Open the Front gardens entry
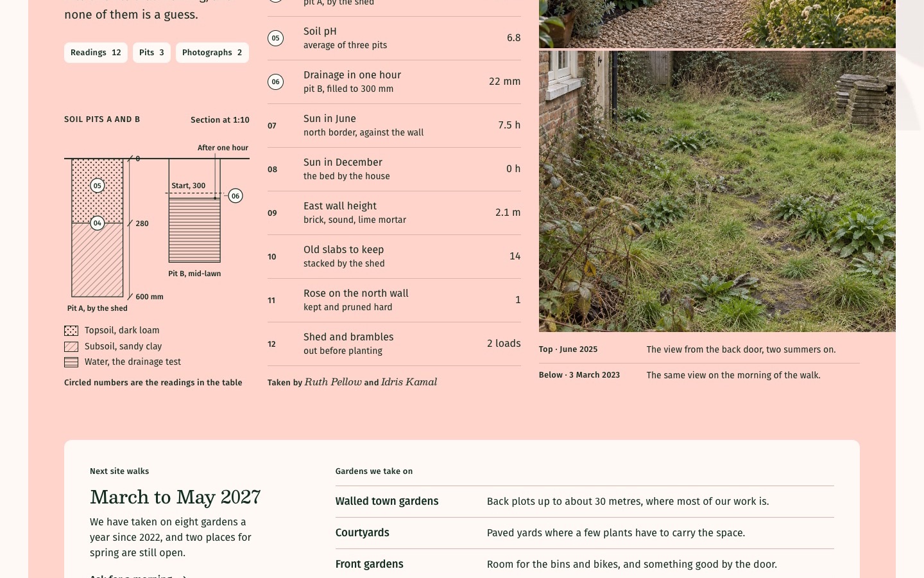This screenshot has height=578, width=924. 585,565
